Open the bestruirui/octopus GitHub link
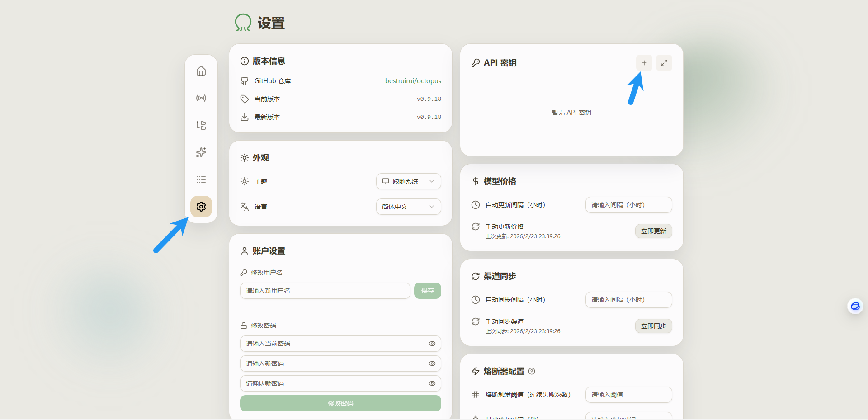Image resolution: width=868 pixels, height=420 pixels. click(413, 81)
